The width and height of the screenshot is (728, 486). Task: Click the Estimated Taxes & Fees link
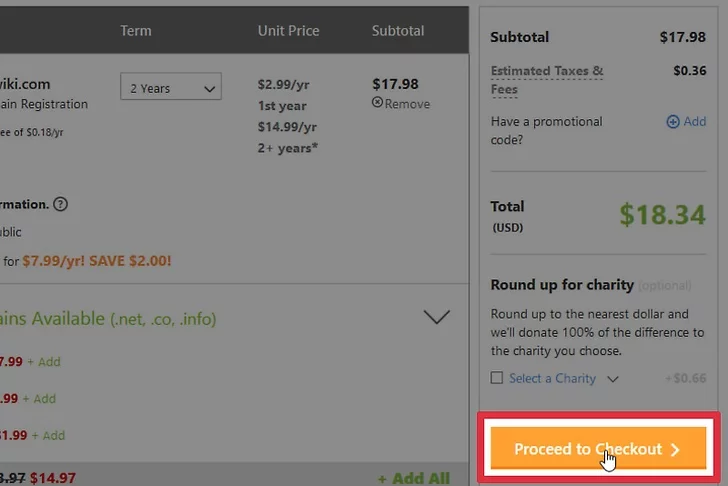(x=547, y=79)
